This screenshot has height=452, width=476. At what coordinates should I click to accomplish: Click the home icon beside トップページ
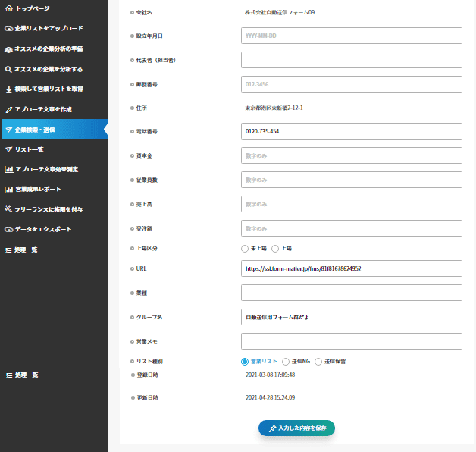point(9,8)
